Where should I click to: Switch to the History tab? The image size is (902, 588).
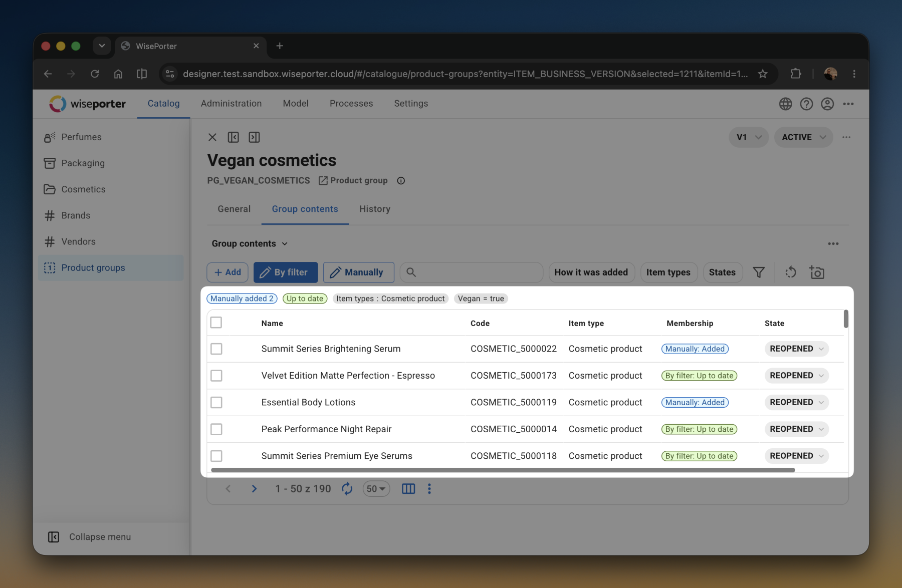click(x=375, y=209)
